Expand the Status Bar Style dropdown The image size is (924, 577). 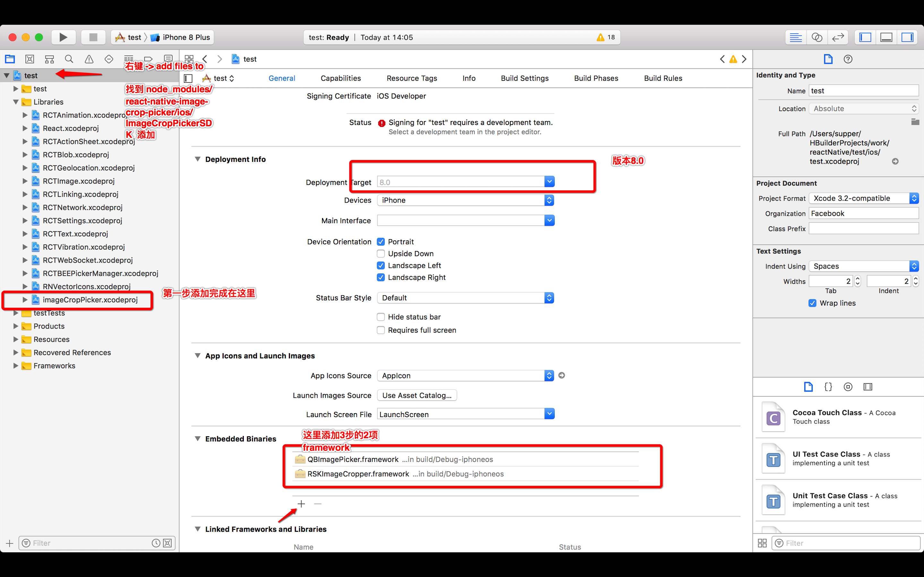[x=549, y=298]
